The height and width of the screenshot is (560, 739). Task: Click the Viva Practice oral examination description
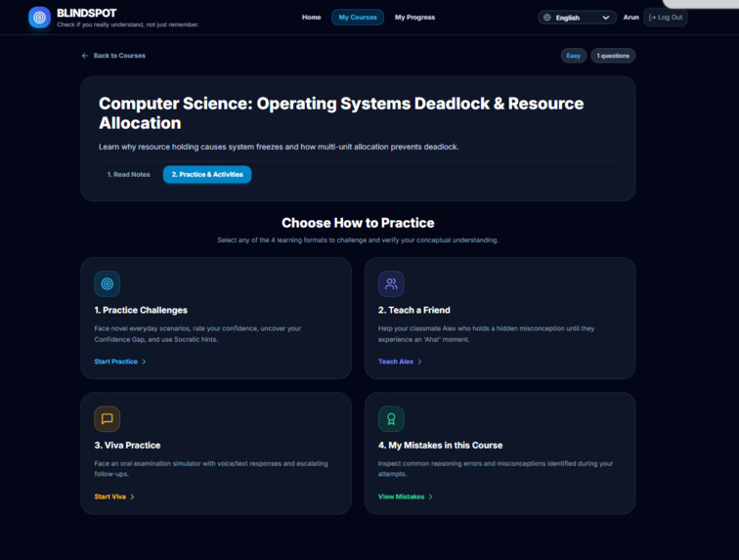click(x=211, y=468)
